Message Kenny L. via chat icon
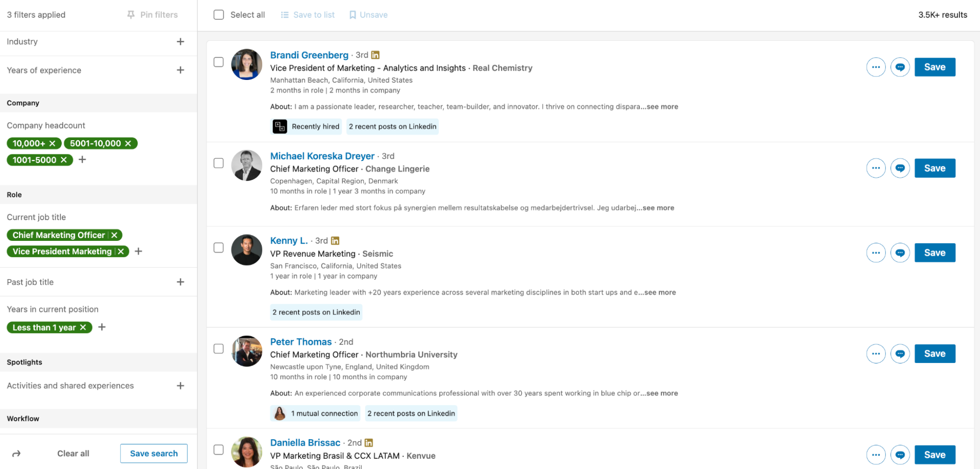 pyautogui.click(x=900, y=253)
